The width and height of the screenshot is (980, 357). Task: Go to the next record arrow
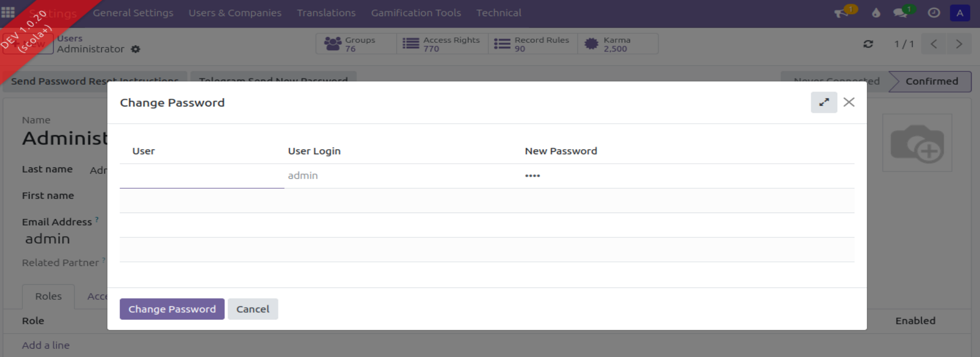pos(959,44)
